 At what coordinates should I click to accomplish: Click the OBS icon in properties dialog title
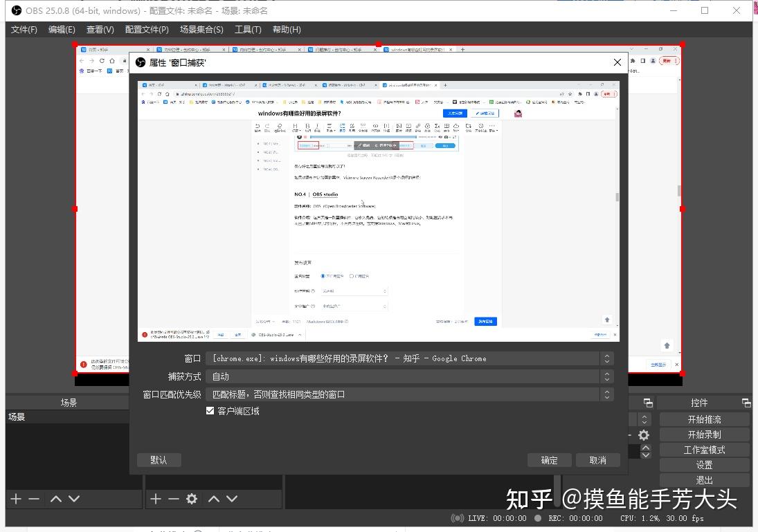[x=141, y=62]
